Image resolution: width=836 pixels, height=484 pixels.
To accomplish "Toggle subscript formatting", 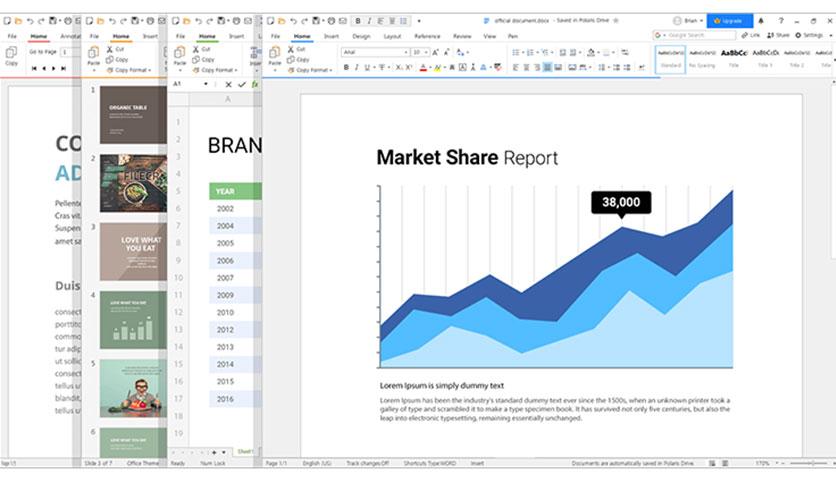I will tap(398, 67).
